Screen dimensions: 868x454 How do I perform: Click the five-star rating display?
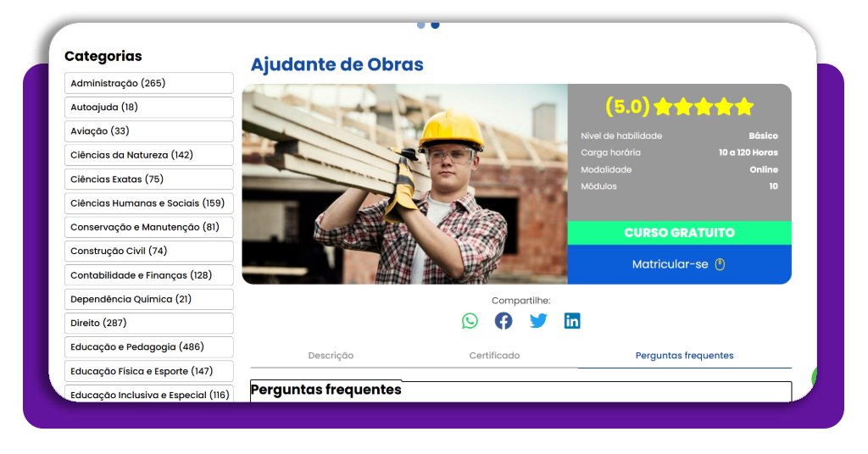[703, 106]
